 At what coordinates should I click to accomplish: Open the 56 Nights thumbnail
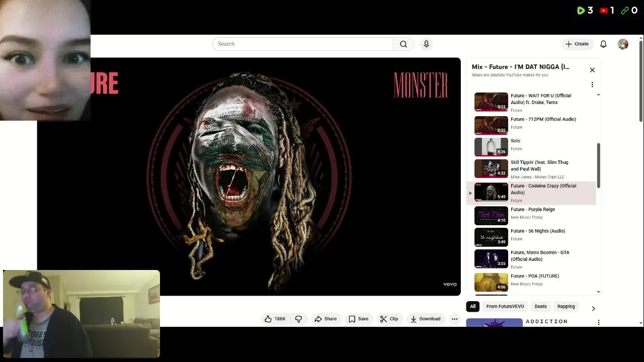(491, 237)
